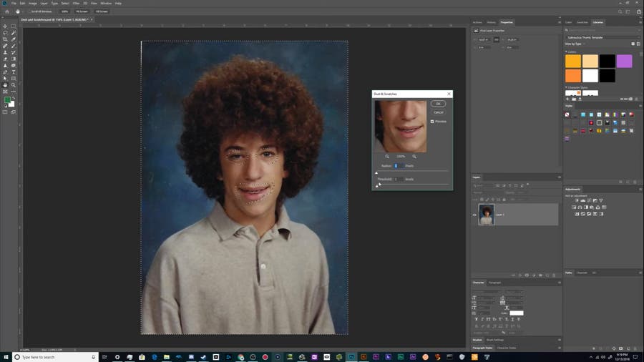Toggle lock transparent pixels in Layers
The width and height of the screenshot is (644, 362).
pyautogui.click(x=482, y=200)
